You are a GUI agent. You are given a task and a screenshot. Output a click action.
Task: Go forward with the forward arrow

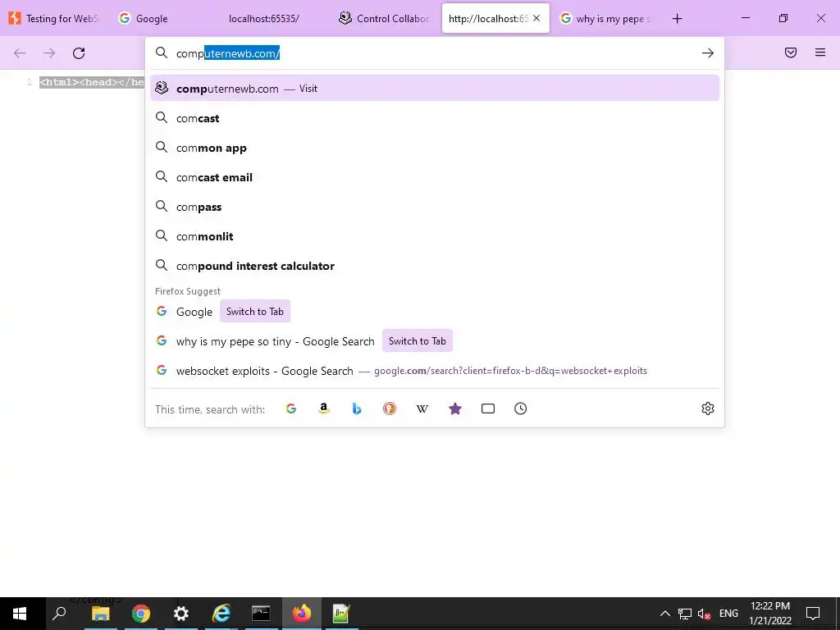point(49,53)
